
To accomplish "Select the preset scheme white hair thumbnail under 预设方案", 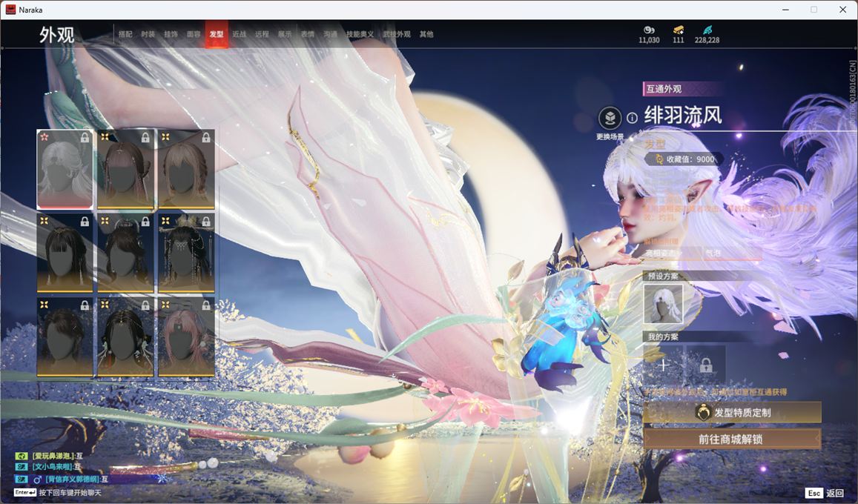I will 663,303.
